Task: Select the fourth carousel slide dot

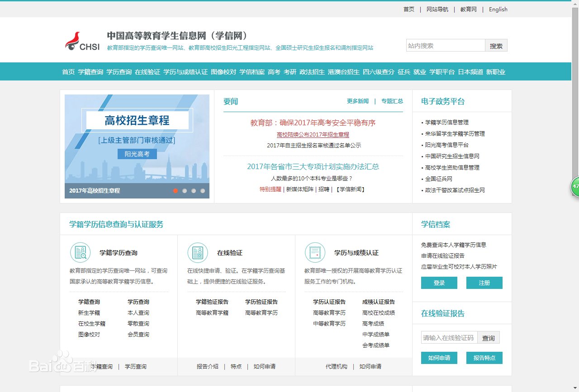Action: click(x=203, y=191)
